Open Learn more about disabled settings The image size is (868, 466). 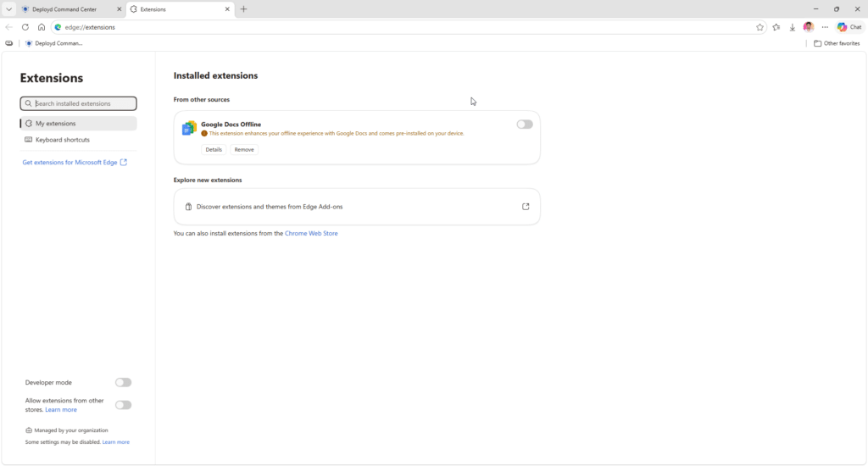tap(115, 442)
